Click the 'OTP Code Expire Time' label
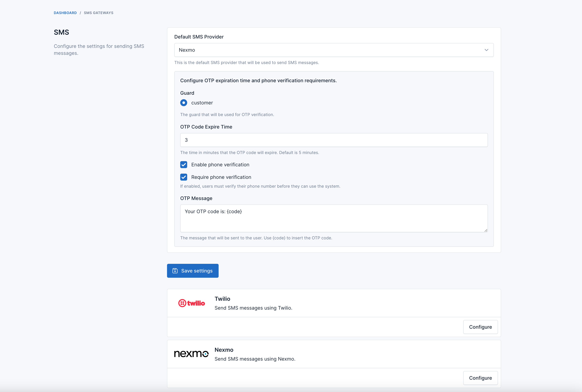 pyautogui.click(x=206, y=127)
